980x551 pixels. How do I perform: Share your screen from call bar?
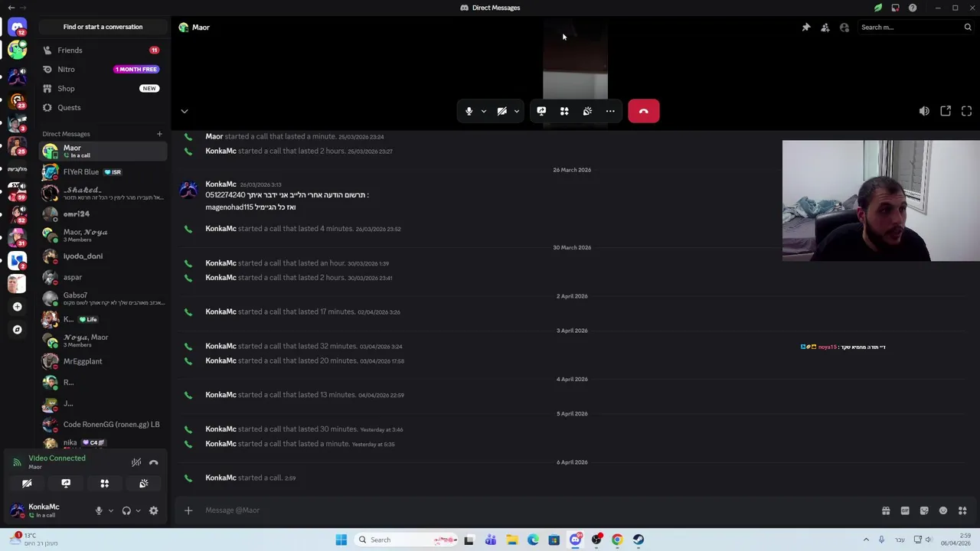[541, 111]
